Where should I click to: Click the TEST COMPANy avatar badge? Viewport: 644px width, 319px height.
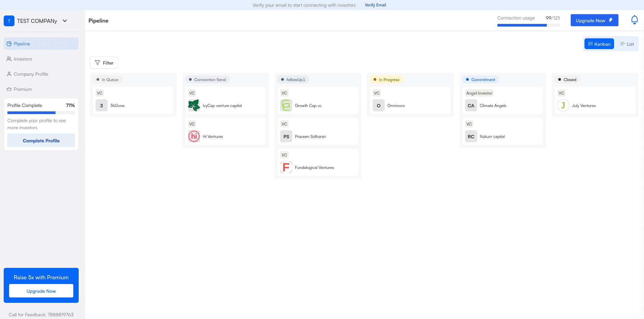[9, 21]
